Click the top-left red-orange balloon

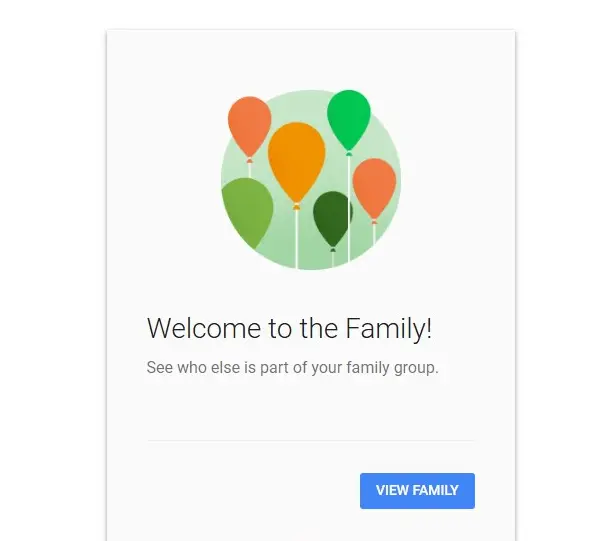(250, 126)
